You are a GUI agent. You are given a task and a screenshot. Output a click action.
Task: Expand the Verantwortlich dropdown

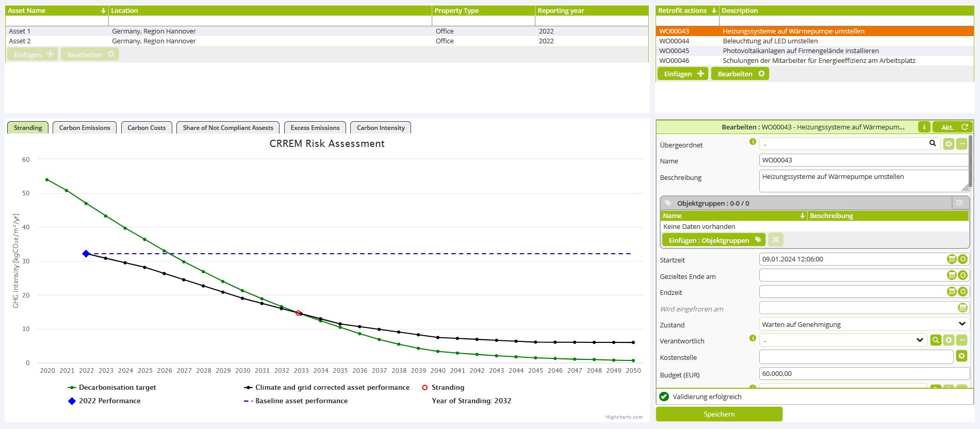[919, 340]
